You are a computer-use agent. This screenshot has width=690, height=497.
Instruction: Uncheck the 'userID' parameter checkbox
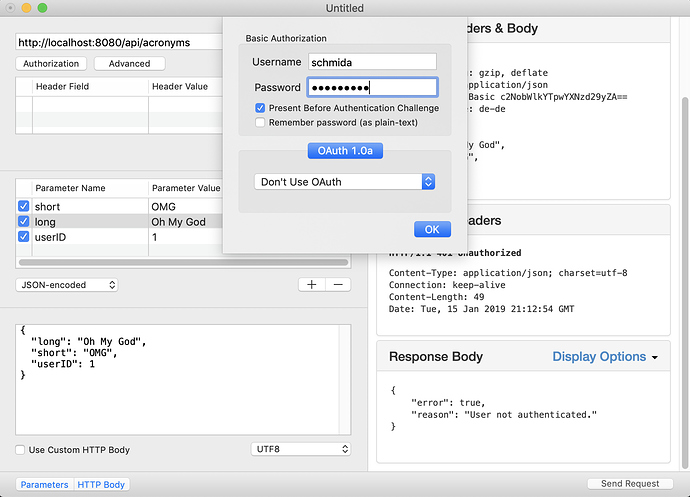24,236
